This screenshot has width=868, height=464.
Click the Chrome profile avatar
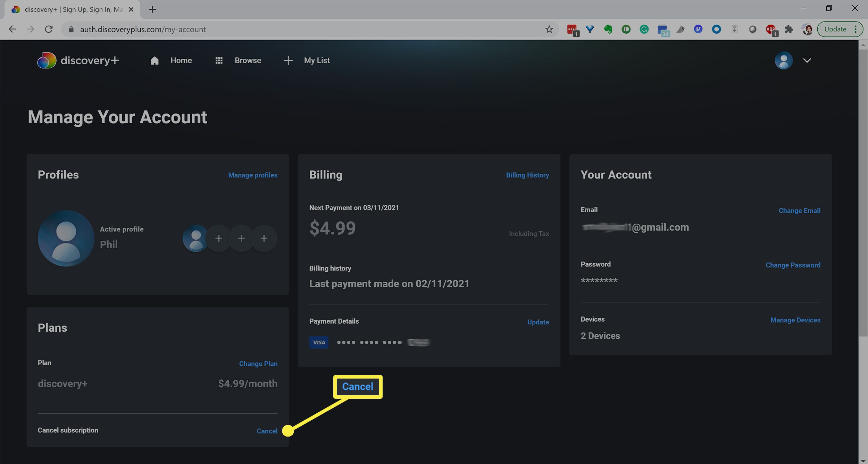click(x=807, y=29)
